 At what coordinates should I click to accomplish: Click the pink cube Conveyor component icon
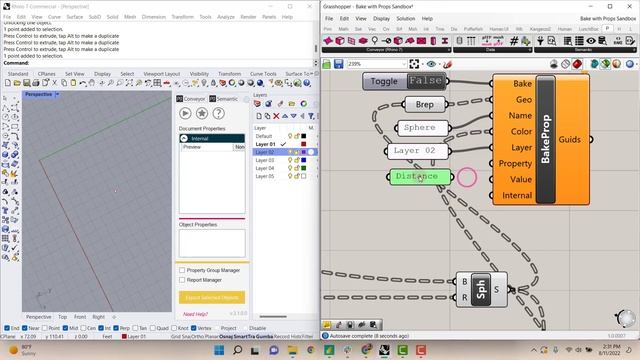[x=340, y=41]
